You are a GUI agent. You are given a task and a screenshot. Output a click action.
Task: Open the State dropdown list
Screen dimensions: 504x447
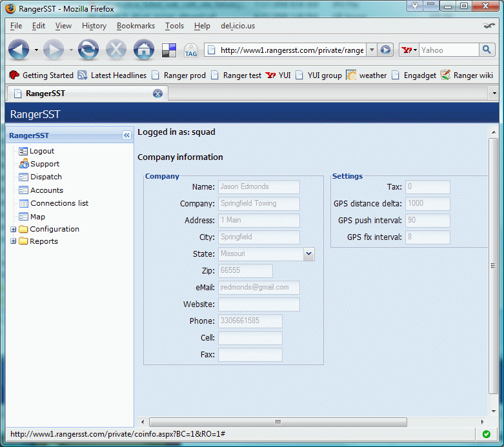pyautogui.click(x=308, y=254)
